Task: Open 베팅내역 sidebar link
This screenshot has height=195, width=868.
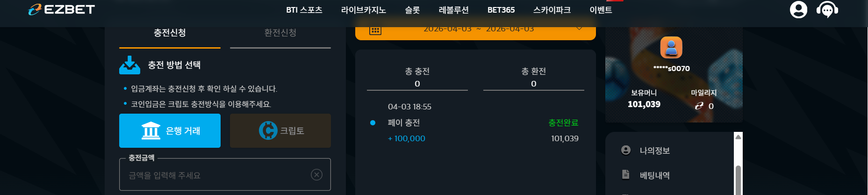Action: [654, 175]
